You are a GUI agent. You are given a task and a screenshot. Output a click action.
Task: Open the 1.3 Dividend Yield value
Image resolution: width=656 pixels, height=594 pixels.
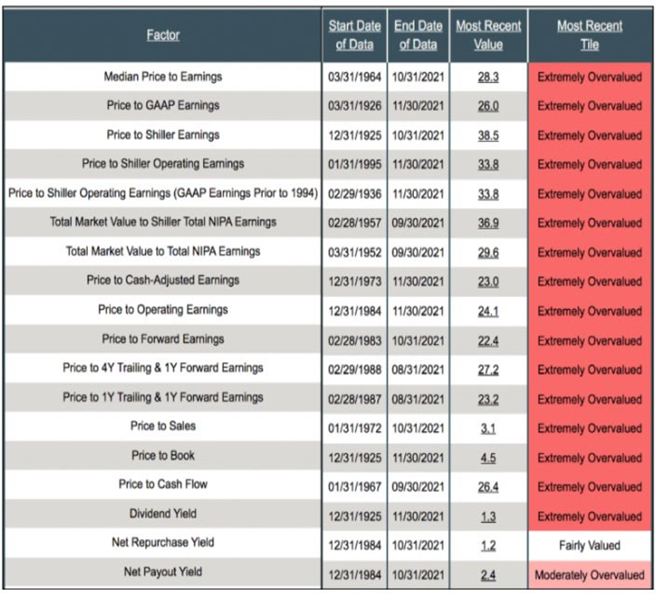click(x=488, y=517)
